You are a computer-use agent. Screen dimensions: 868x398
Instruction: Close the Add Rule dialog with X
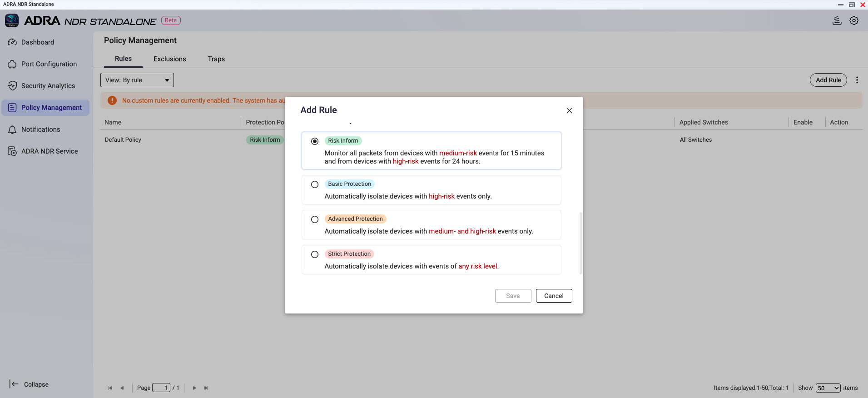coord(569,110)
